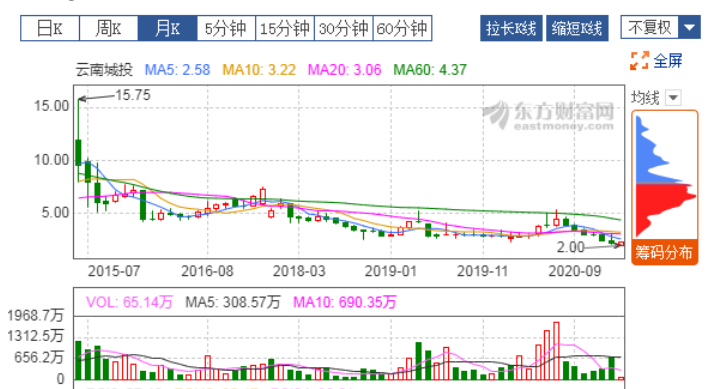
Task: Click the MA5: 2.58 legend label
Action: (178, 70)
